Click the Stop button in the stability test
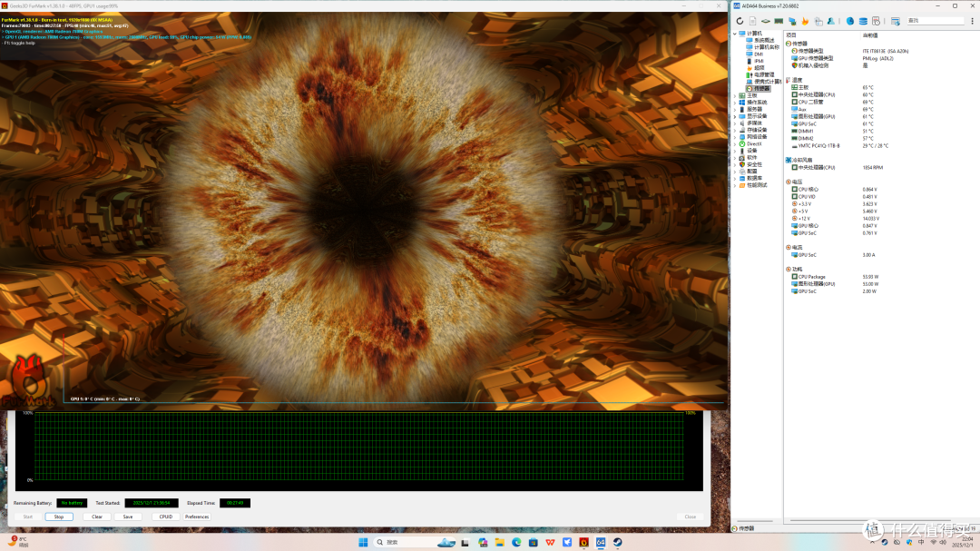The height and width of the screenshot is (551, 980). [59, 517]
